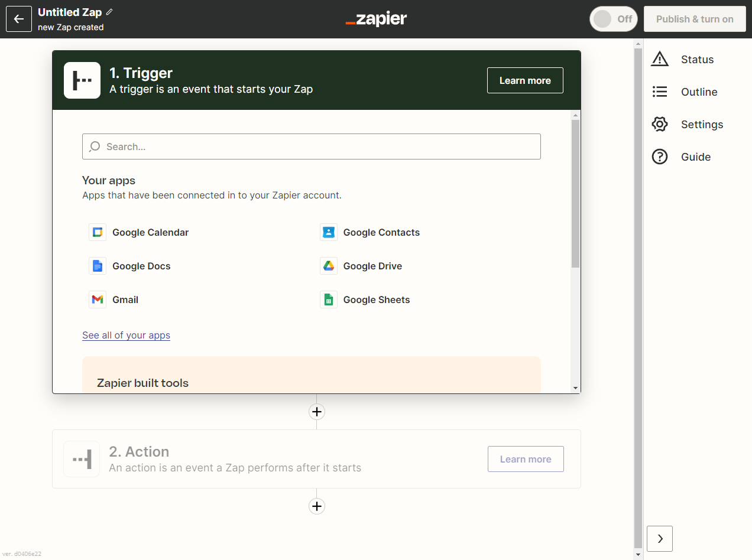Click the Trigger panel scroll down arrow
The width and height of the screenshot is (752, 560).
click(575, 388)
